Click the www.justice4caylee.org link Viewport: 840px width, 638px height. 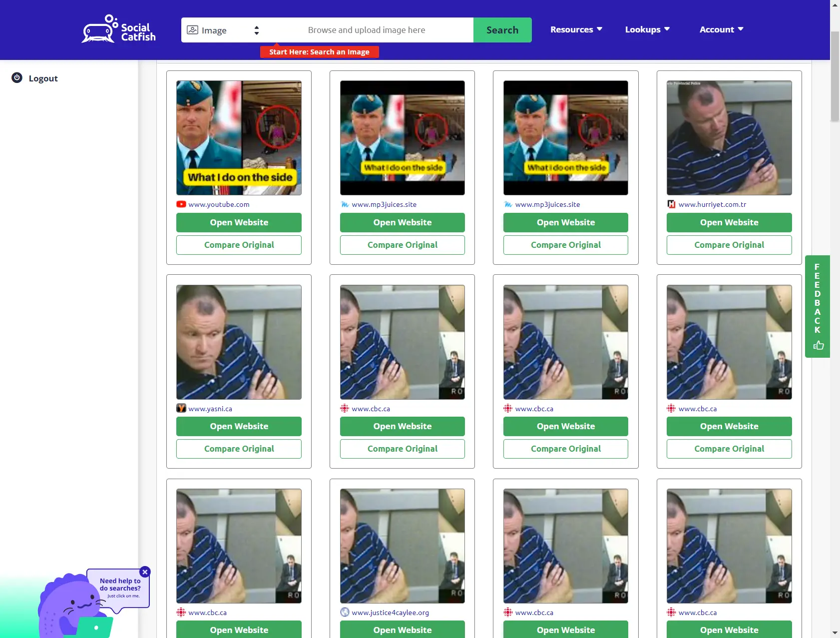click(x=390, y=613)
